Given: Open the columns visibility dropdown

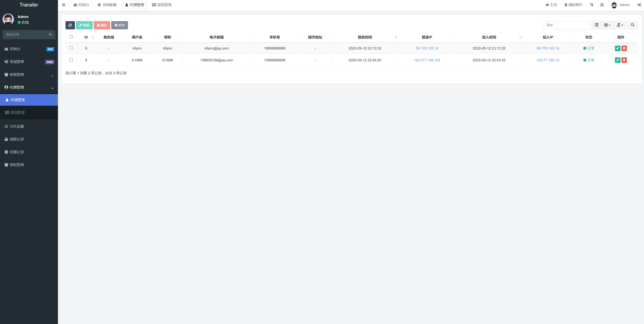Looking at the screenshot, I should tap(607, 25).
